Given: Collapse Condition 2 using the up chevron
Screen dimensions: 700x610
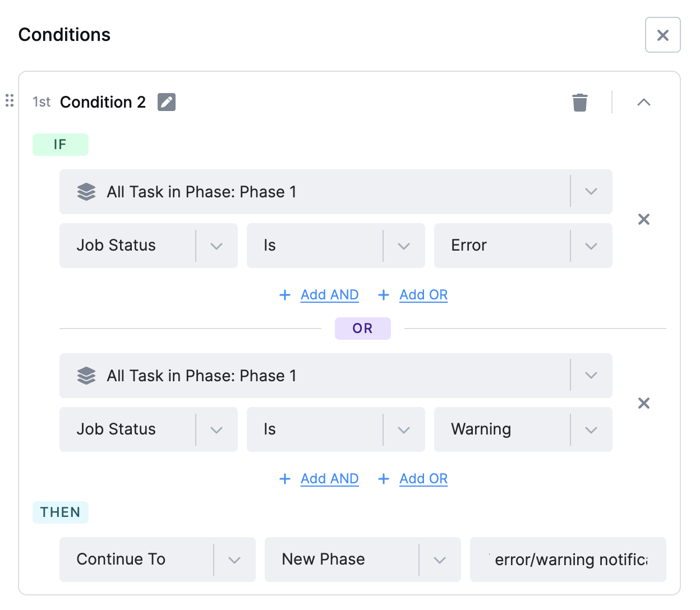Looking at the screenshot, I should pos(644,102).
